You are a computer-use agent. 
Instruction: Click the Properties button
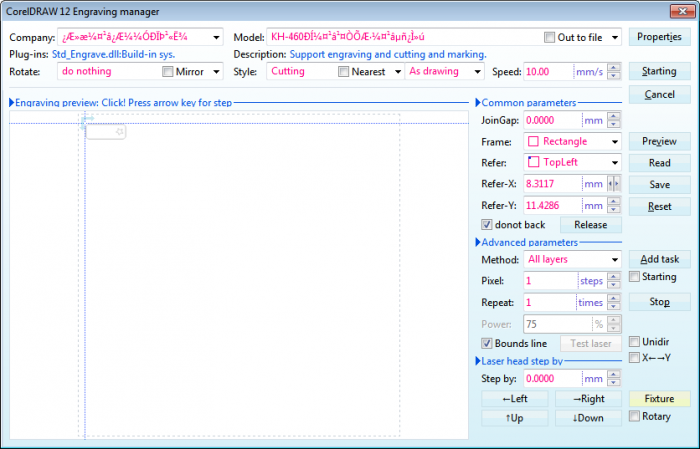click(659, 37)
